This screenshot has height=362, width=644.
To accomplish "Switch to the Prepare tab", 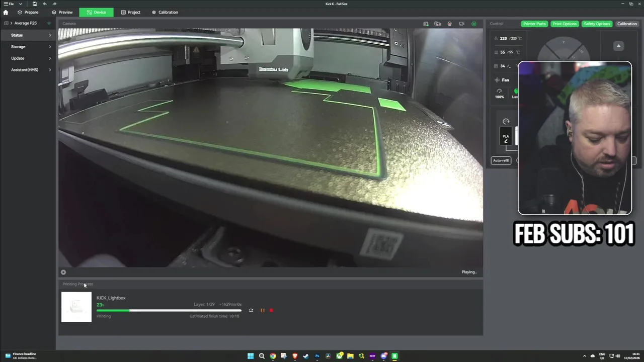I will point(28,12).
